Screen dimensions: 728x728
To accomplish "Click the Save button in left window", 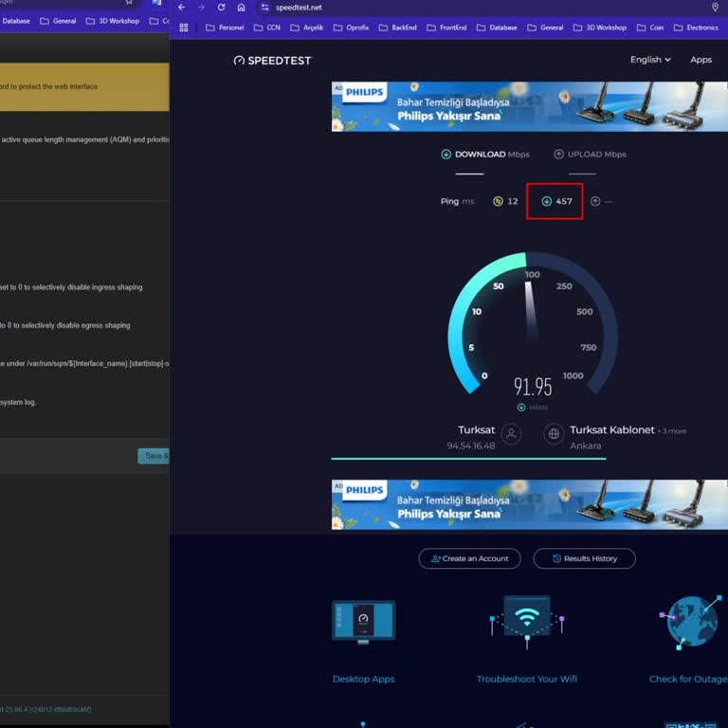I will point(154,456).
